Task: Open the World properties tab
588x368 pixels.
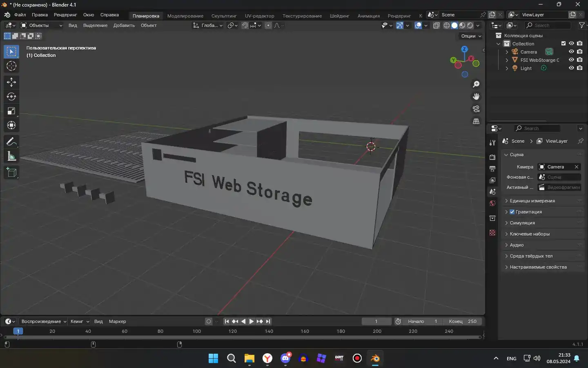Action: pyautogui.click(x=492, y=203)
